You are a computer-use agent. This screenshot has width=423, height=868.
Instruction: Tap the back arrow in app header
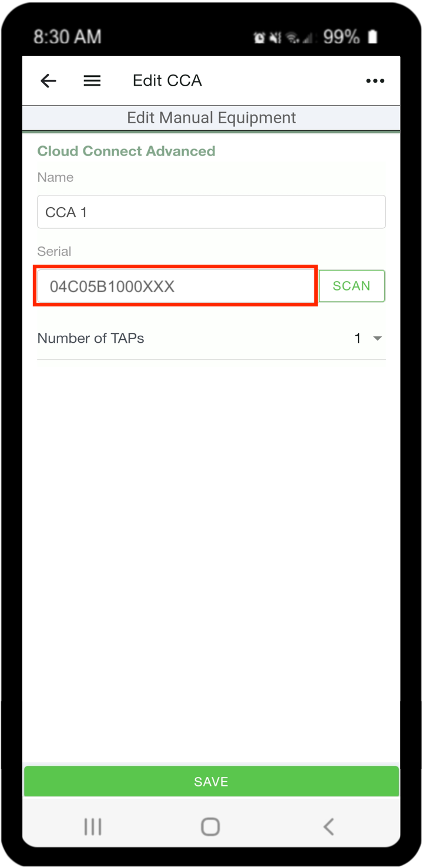[x=48, y=81]
